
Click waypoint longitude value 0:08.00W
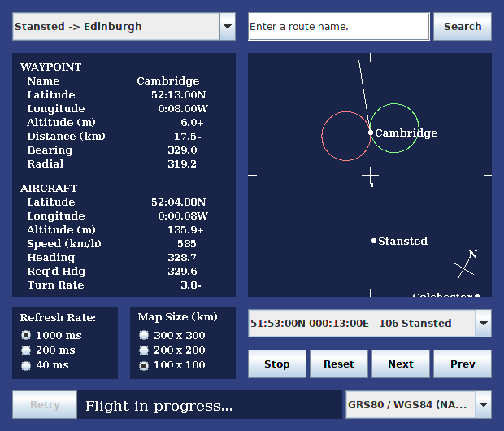183,109
